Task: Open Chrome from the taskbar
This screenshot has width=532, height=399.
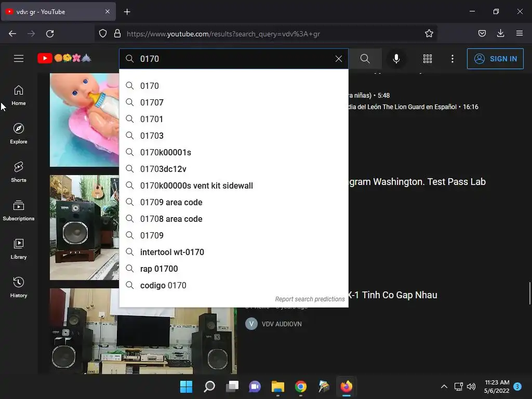Action: (x=301, y=387)
